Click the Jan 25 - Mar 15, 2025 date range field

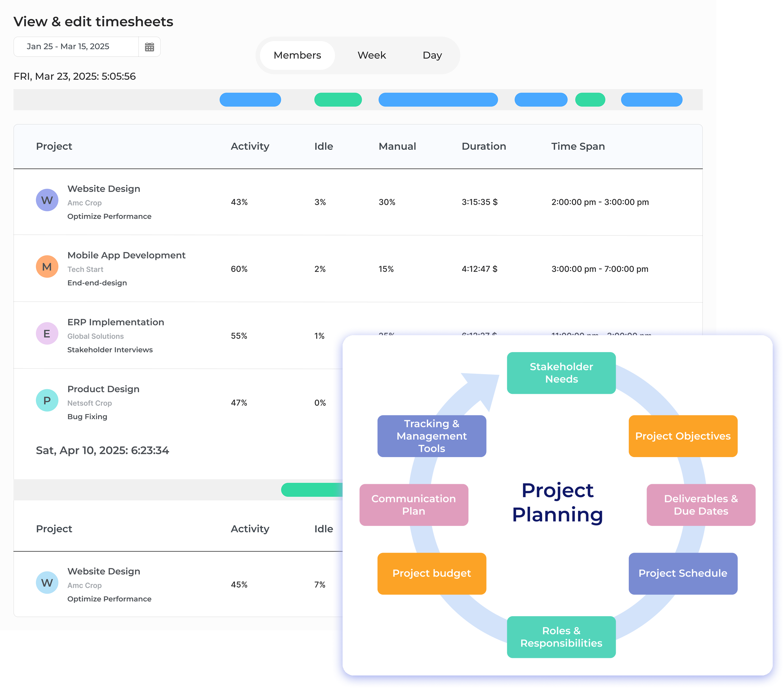(76, 46)
